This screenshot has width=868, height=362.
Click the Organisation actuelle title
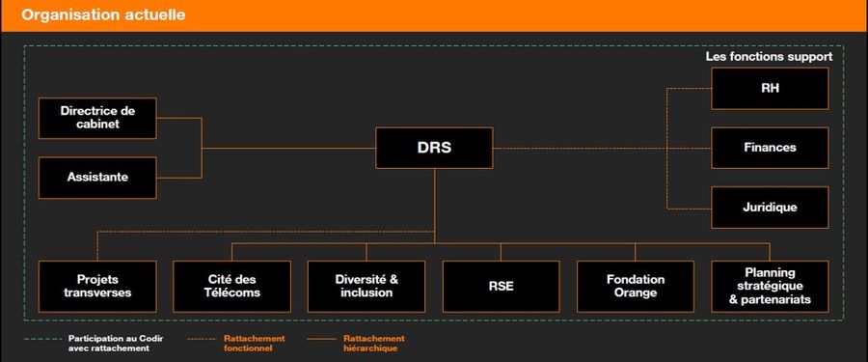coord(103,15)
